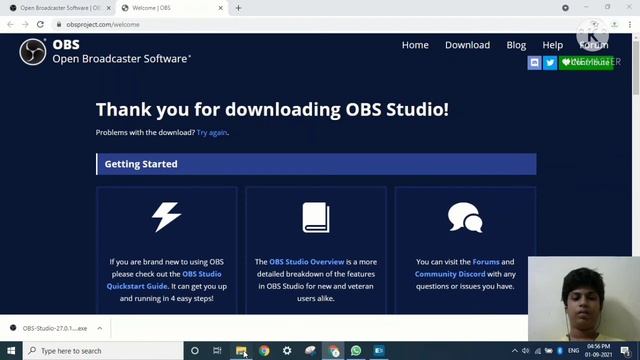
Task: Open the Forum nav item
Action: [593, 45]
